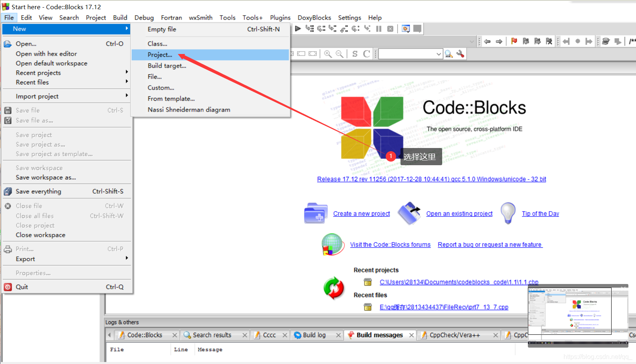Click the wrench options icon
This screenshot has width=636, height=364.
[x=461, y=54]
